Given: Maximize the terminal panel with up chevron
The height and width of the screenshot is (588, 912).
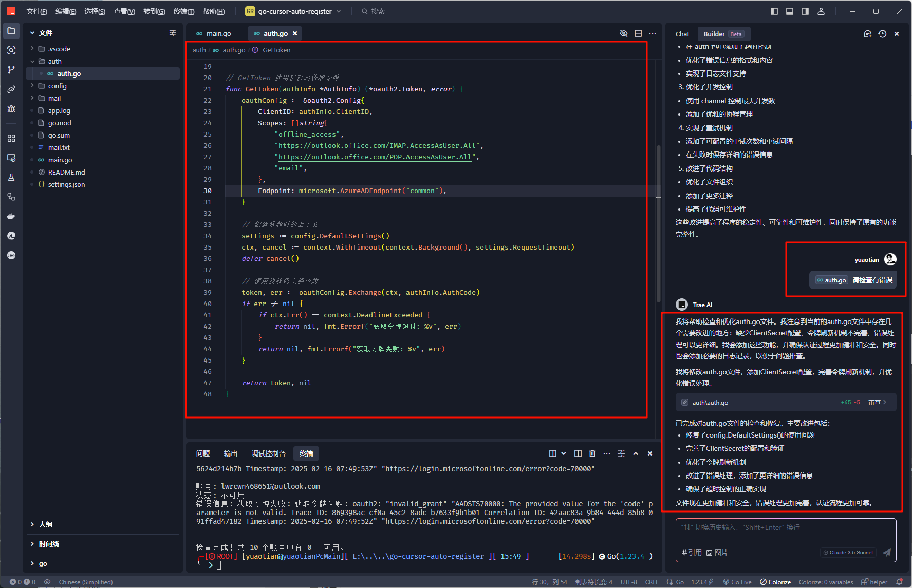Looking at the screenshot, I should 636,453.
